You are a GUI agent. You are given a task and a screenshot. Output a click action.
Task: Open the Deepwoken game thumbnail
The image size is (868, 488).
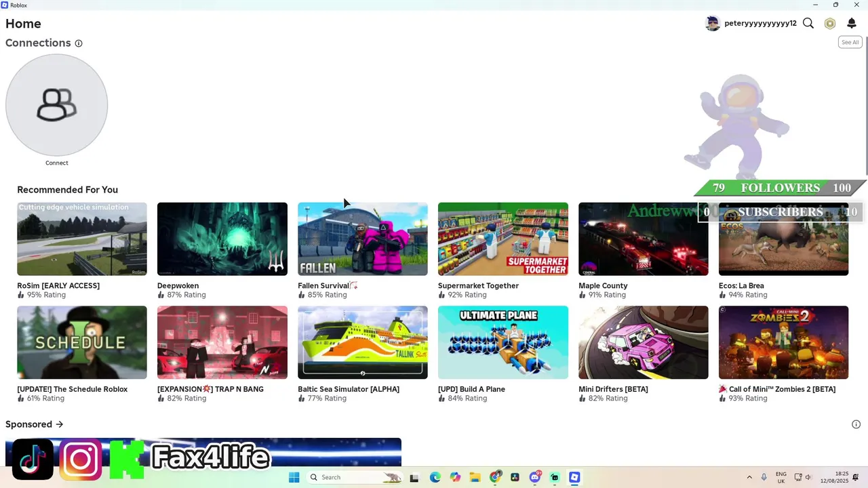pyautogui.click(x=222, y=239)
